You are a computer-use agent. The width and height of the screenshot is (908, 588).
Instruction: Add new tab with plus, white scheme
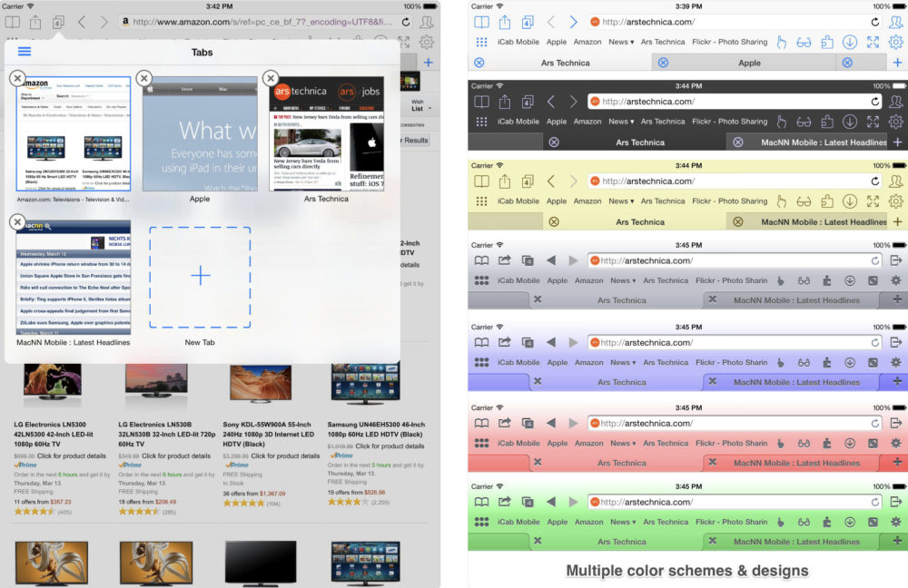tap(897, 63)
